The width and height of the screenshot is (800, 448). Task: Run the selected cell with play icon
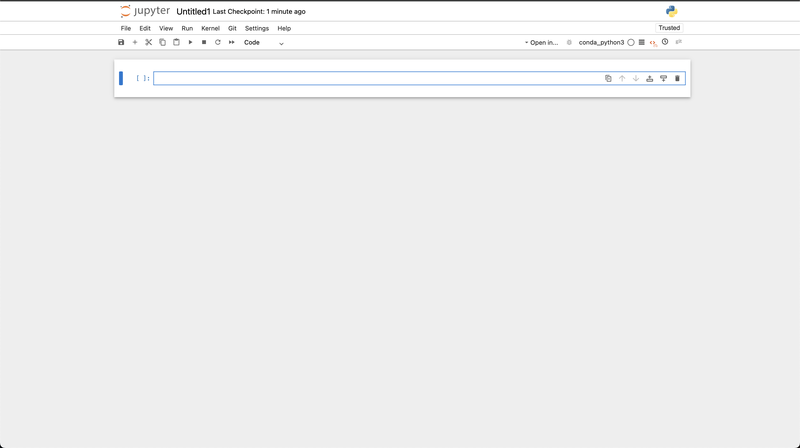tap(190, 42)
